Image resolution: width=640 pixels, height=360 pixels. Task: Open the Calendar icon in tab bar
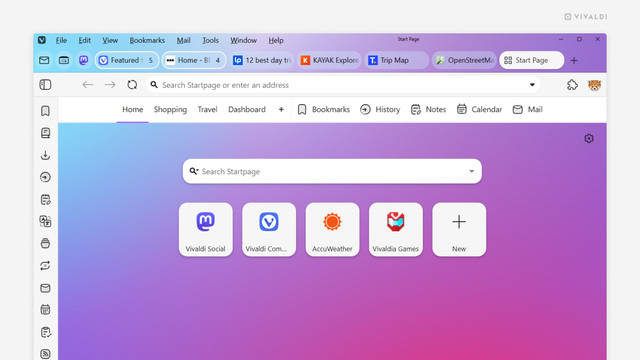point(64,60)
